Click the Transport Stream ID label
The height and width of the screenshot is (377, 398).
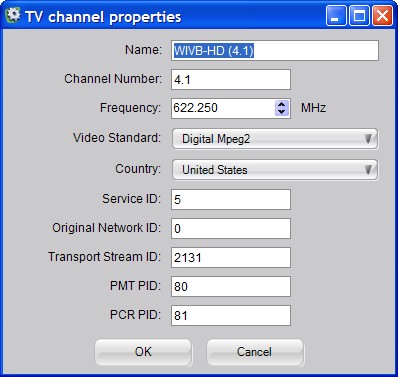click(105, 257)
